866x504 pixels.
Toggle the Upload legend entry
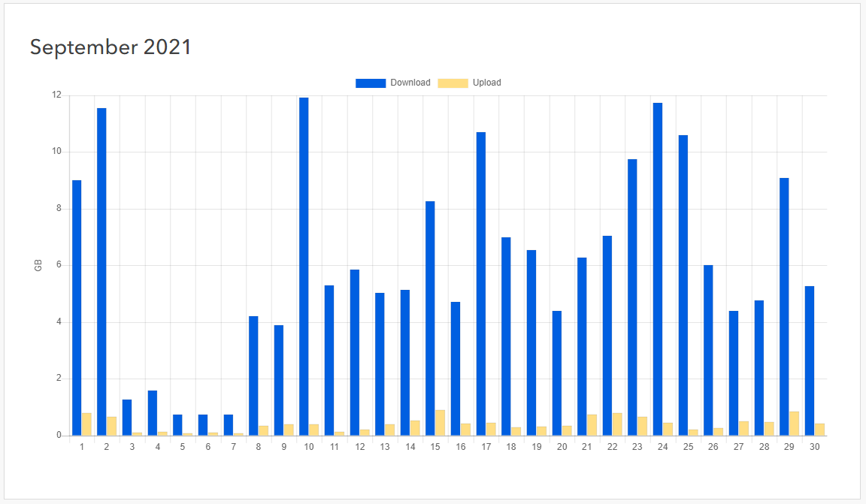[469, 83]
